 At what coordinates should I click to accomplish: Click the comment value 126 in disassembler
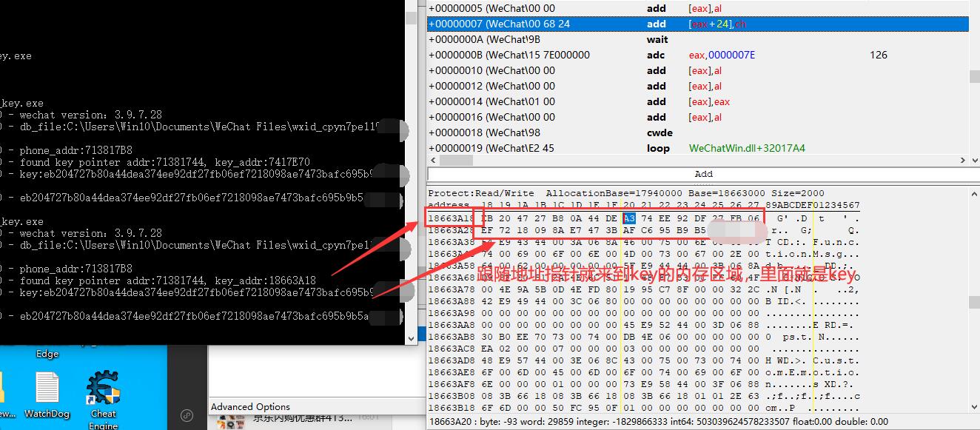click(x=879, y=55)
